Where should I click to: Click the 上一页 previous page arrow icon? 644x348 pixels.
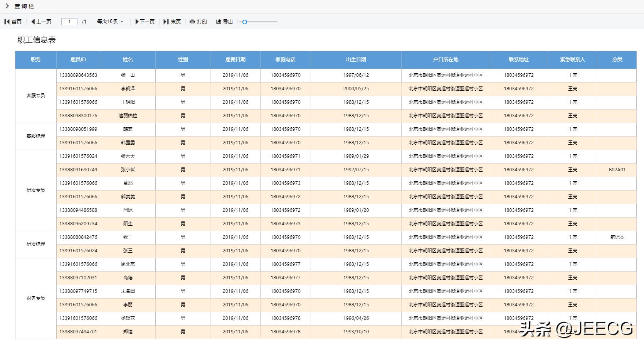coord(32,22)
